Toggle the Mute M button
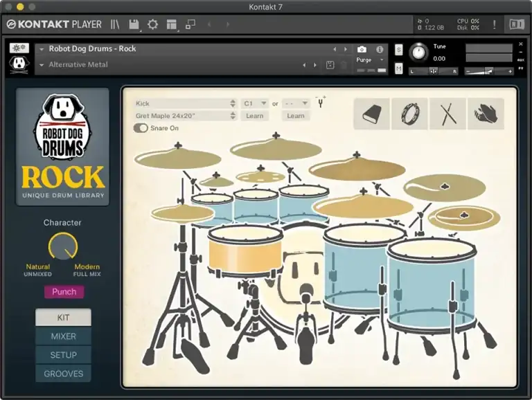Image resolution: width=532 pixels, height=400 pixels. (399, 69)
